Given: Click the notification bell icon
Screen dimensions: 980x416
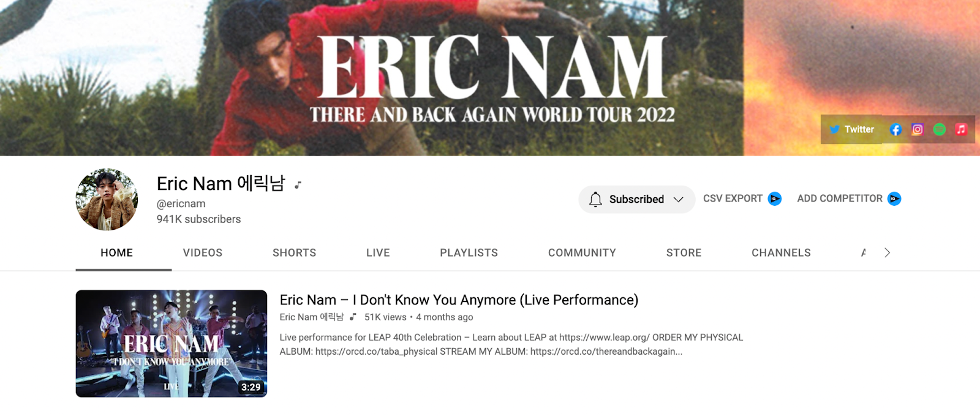Looking at the screenshot, I should [x=595, y=199].
